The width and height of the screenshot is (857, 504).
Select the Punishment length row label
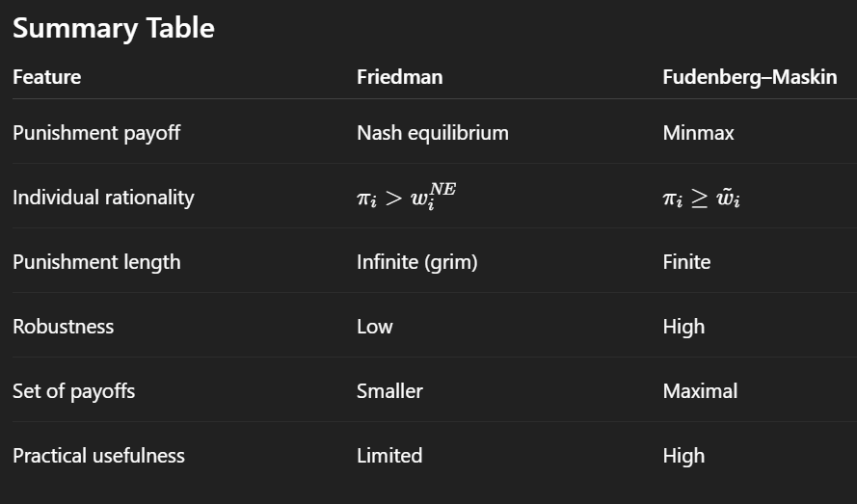coord(96,262)
